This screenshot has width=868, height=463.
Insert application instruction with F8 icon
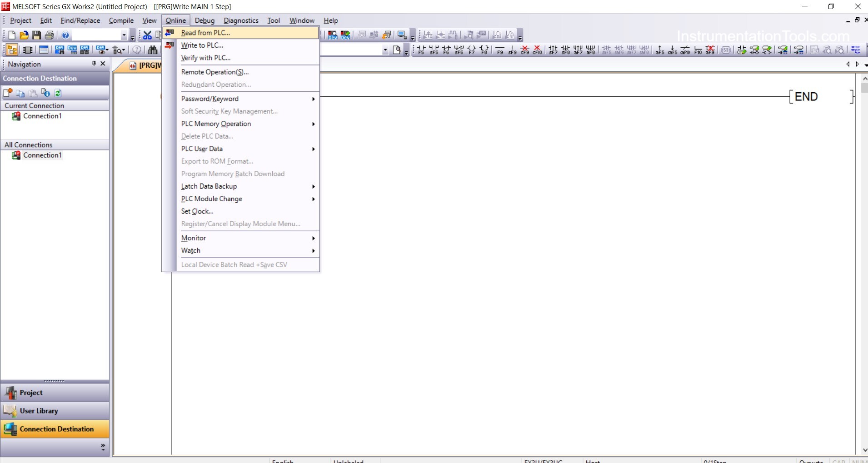pos(484,50)
